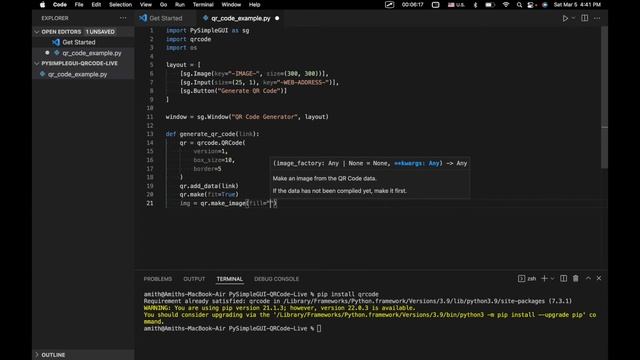Screen dimensions: 640x360
Task: Click the kwargs parameter in signature hint
Action: pos(418,163)
